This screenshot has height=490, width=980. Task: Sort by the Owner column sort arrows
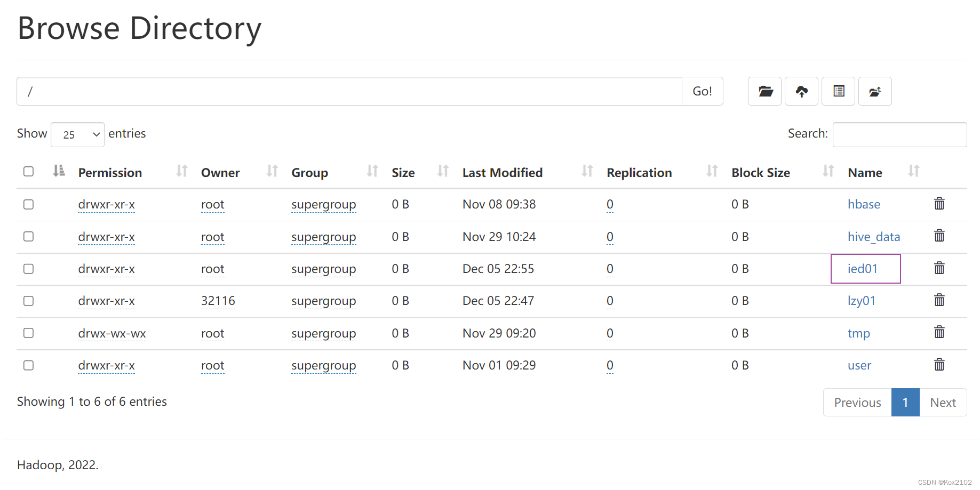pos(272,171)
